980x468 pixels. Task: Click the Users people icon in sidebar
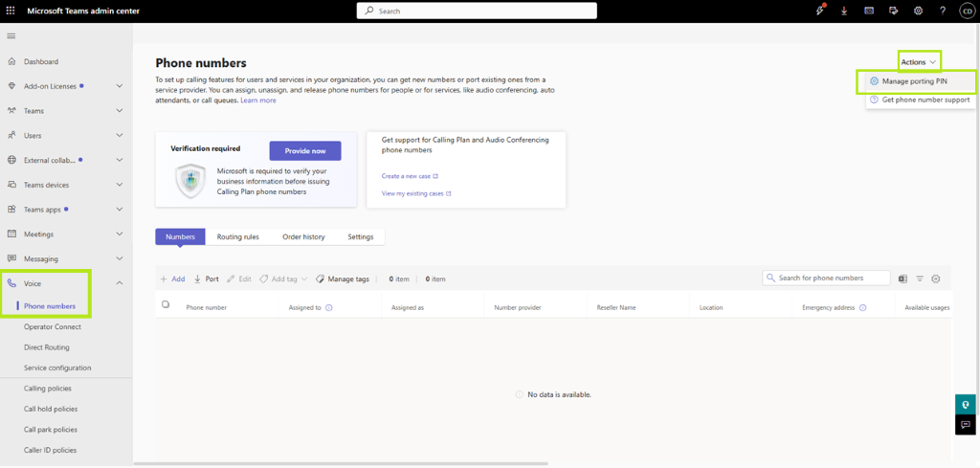[x=11, y=136]
